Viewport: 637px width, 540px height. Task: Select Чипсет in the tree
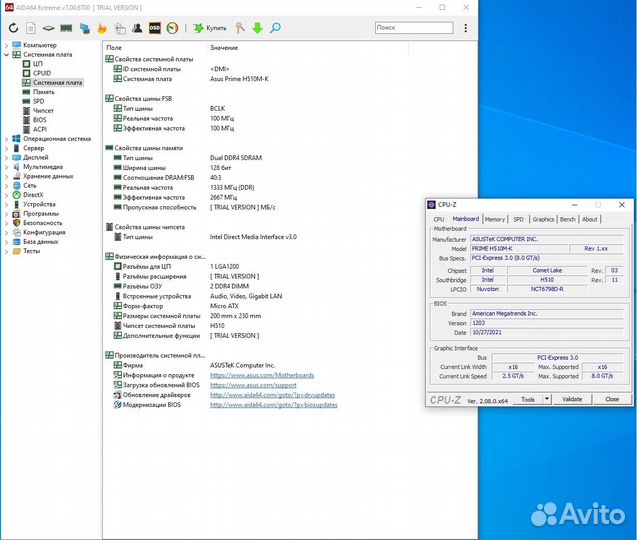[43, 111]
